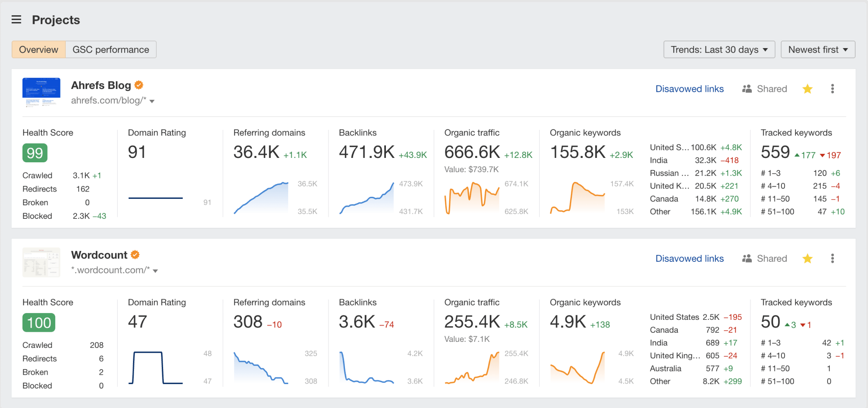Open the hamburger navigation menu
868x408 pixels.
pyautogui.click(x=16, y=19)
